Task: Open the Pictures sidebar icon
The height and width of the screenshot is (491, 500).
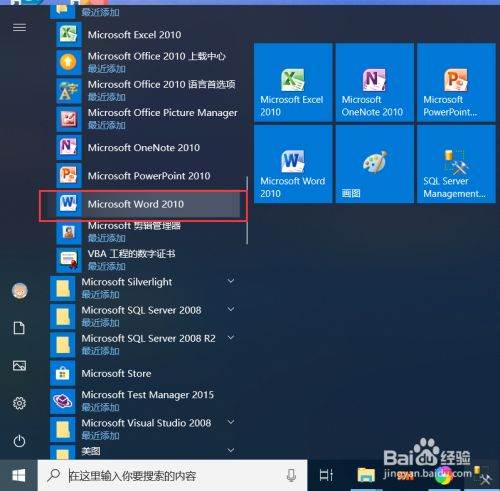Action: (19, 366)
